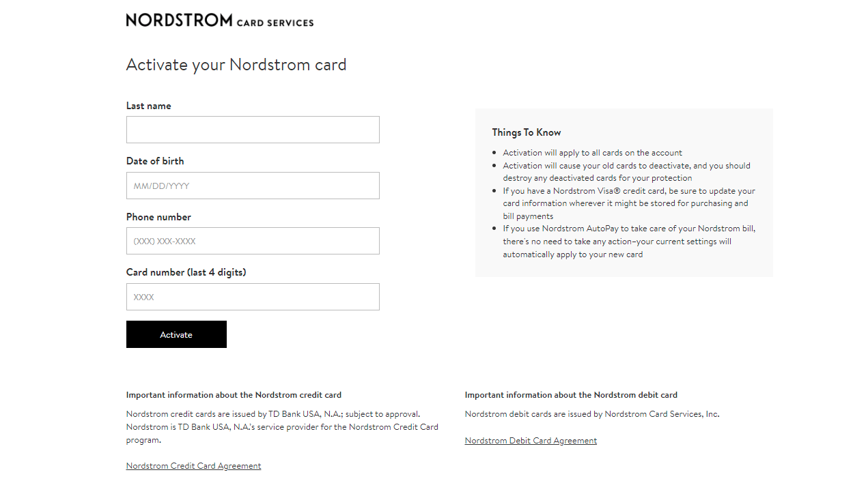Focus the Date of birth input
The height and width of the screenshot is (481, 868).
(253, 186)
